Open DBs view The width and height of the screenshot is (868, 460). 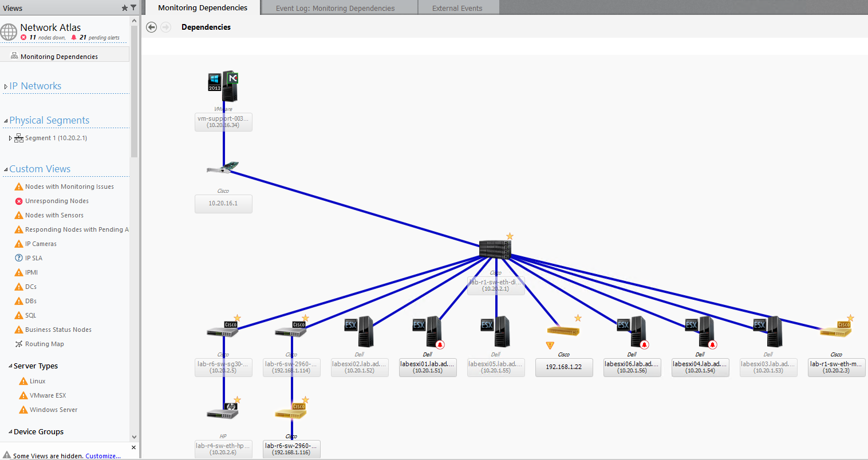click(30, 301)
